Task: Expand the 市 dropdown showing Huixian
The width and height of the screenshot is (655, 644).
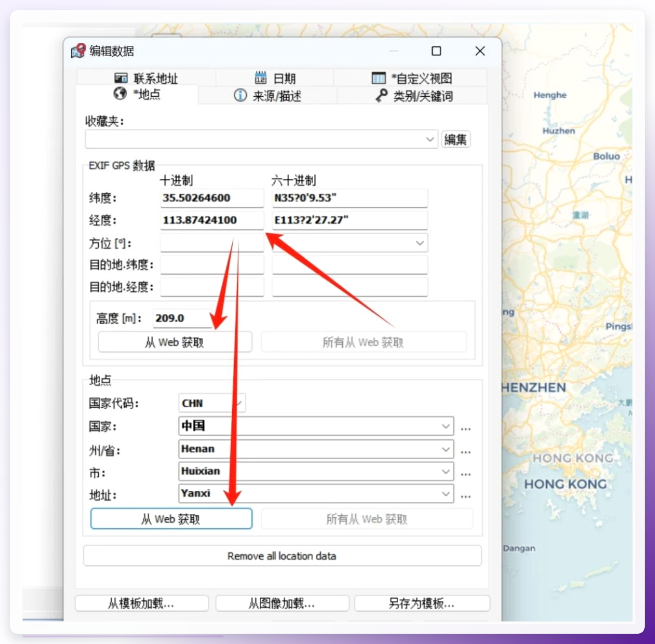Action: point(446,472)
